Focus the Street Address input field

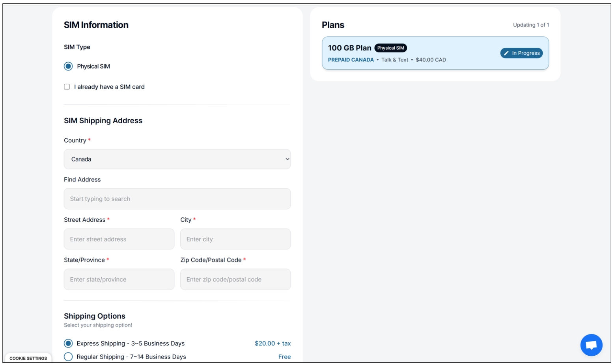pos(119,239)
